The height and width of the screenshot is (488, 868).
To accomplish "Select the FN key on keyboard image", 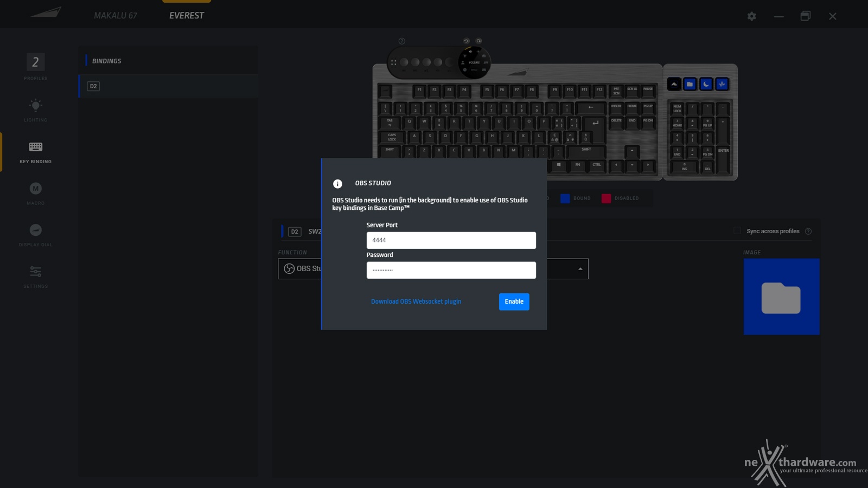I will coord(578,165).
